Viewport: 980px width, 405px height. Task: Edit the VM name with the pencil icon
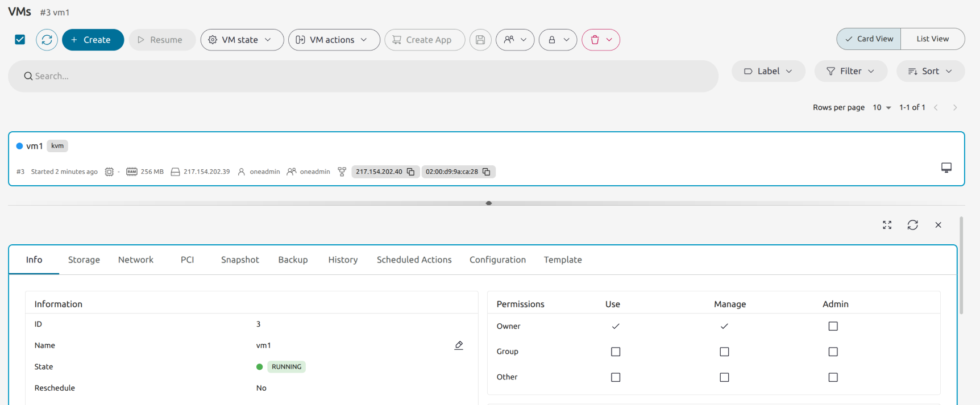459,345
